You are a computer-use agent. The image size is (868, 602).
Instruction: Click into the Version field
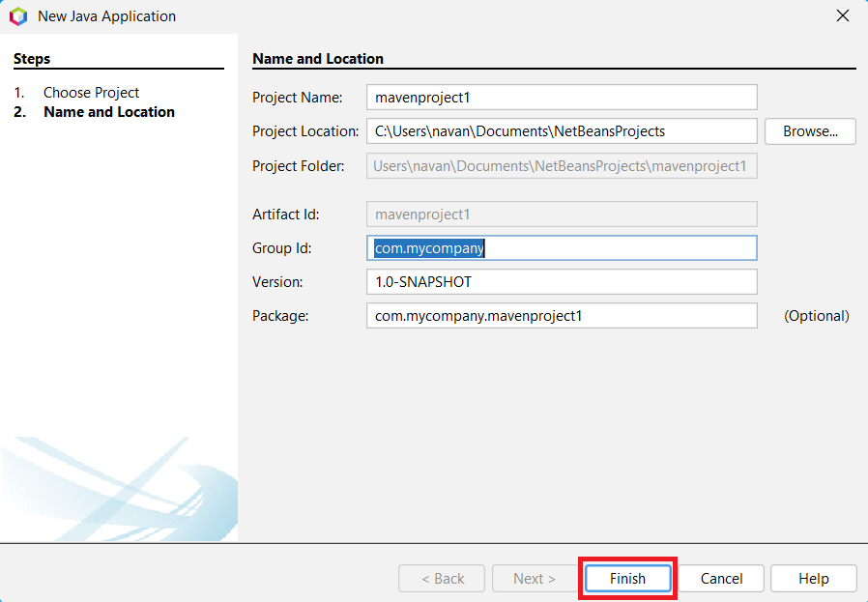[562, 281]
